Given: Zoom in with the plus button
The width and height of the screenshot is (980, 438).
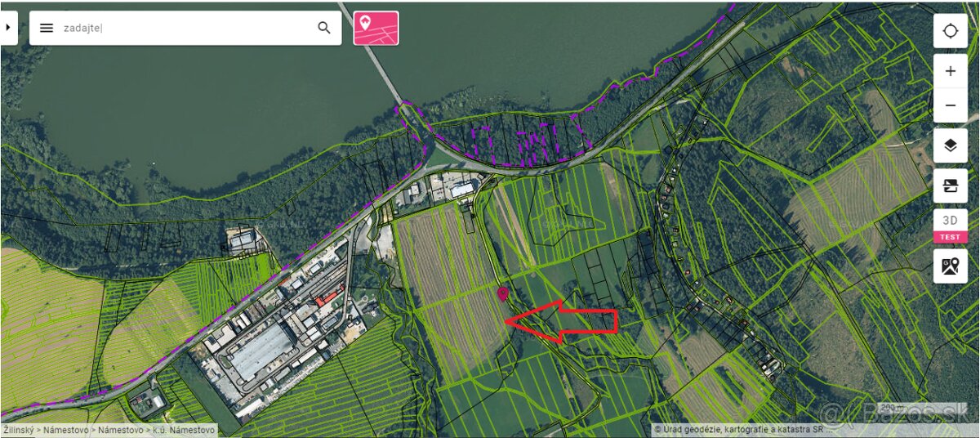Looking at the screenshot, I should pos(951,71).
